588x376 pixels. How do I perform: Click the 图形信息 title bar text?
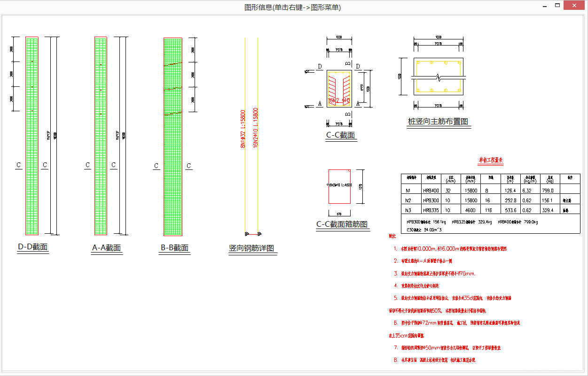293,7
